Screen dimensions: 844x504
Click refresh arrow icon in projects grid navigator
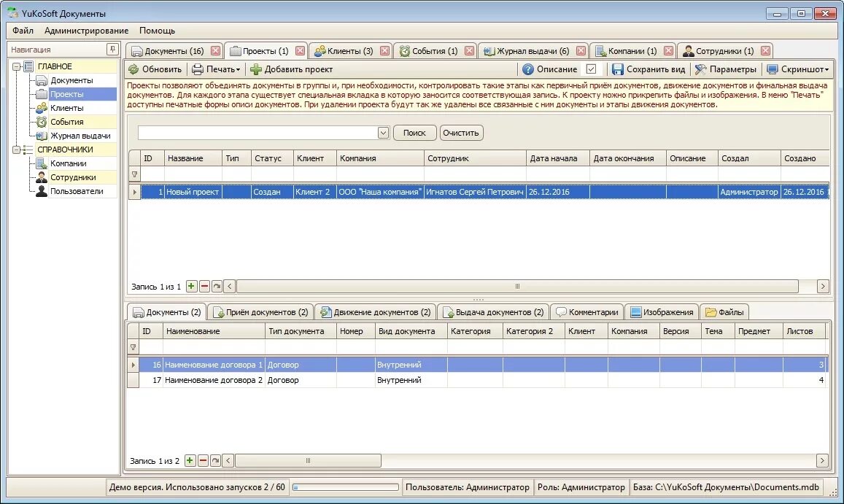217,286
